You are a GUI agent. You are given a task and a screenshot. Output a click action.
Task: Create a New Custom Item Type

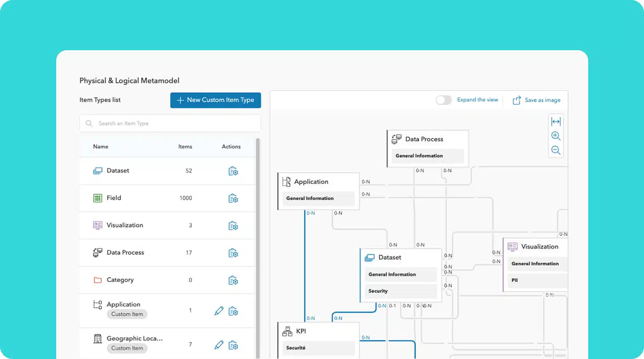(x=216, y=100)
